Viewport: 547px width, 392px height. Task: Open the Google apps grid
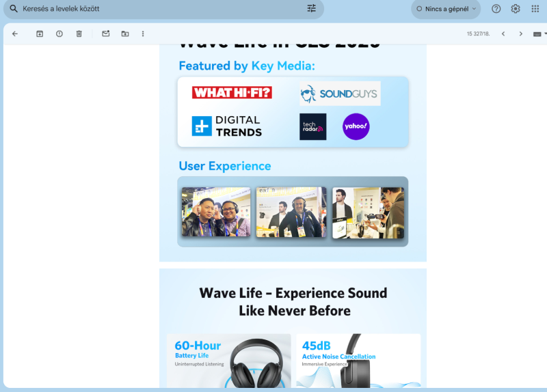[x=535, y=9]
